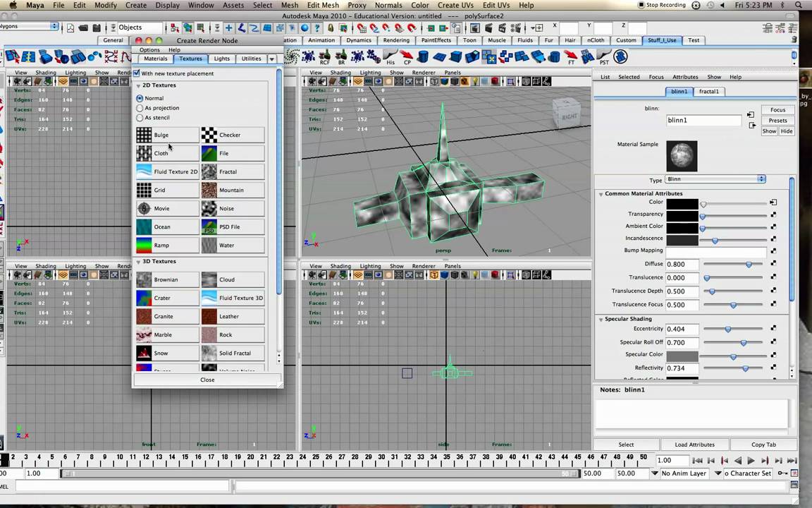This screenshot has height=508, width=812.
Task: Create a Fractal texture
Action: click(233, 171)
